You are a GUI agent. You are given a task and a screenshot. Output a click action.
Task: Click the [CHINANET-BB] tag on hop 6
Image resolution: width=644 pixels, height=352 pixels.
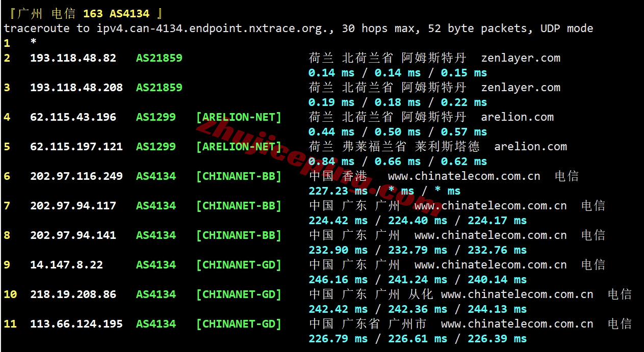coord(239,176)
